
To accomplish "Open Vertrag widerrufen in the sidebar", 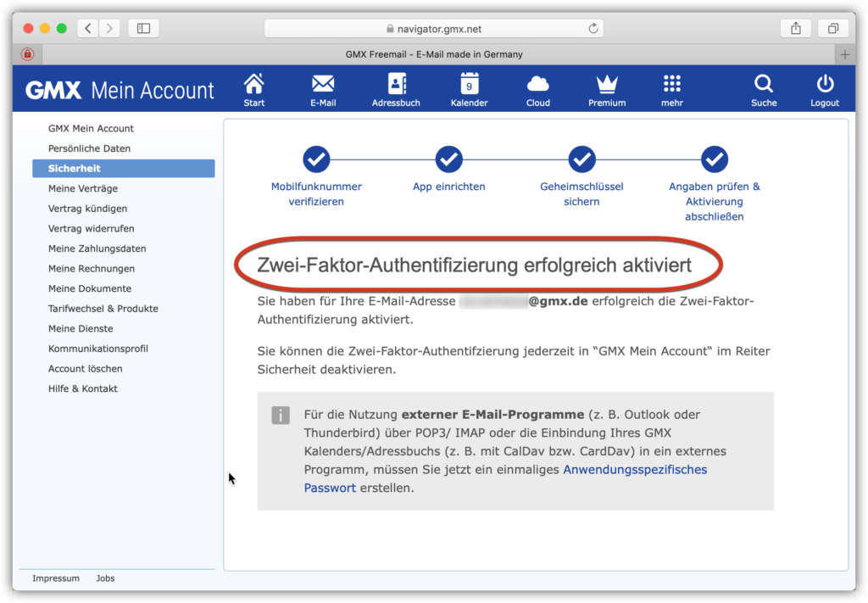I will [92, 228].
